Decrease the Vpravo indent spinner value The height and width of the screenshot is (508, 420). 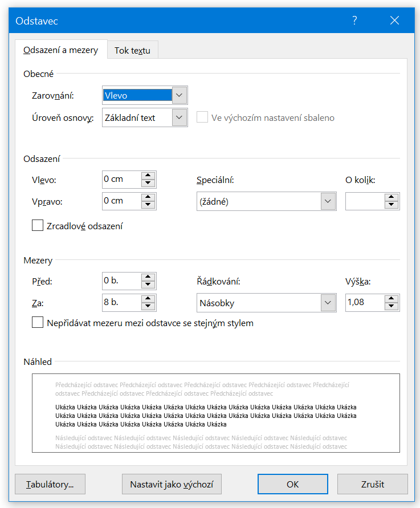(148, 205)
